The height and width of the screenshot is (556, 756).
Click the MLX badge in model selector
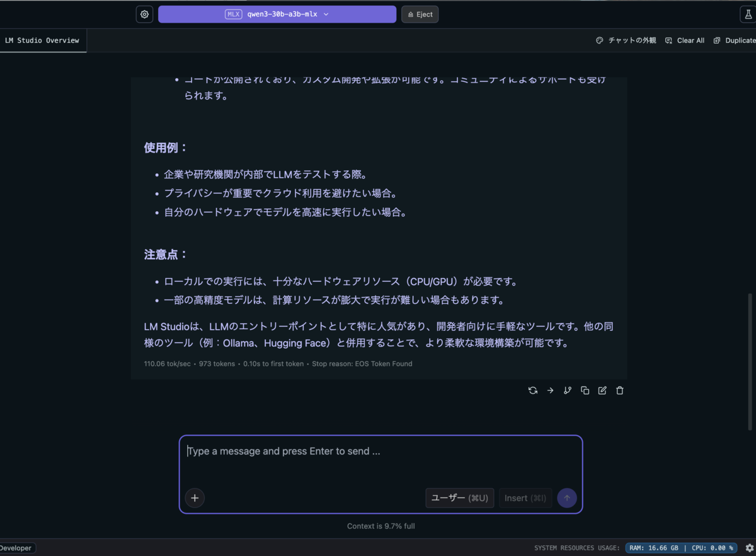click(x=233, y=14)
